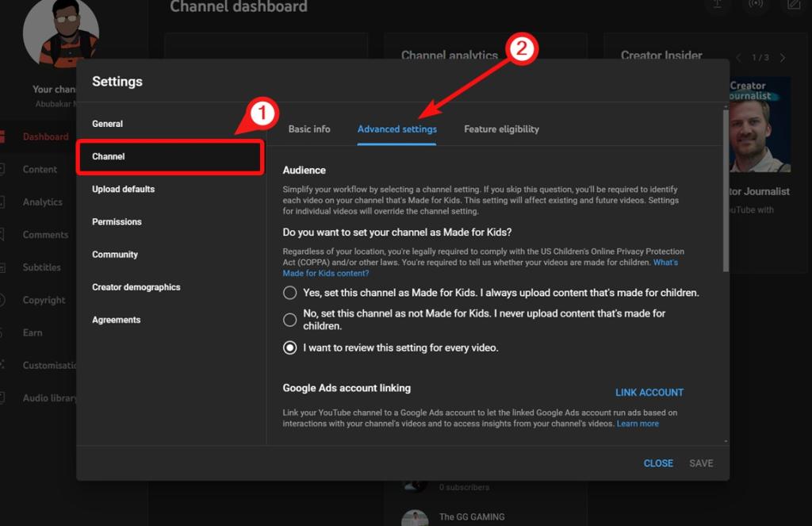Screen dimensions: 812x526
Task: View Comments via the sidebar icon
Action: click(44, 234)
